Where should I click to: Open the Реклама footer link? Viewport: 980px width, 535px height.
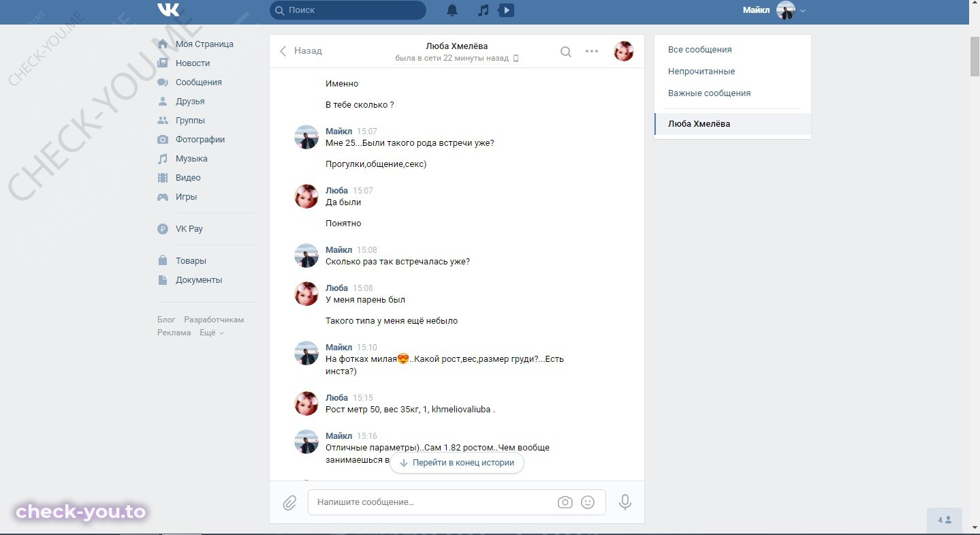click(174, 333)
